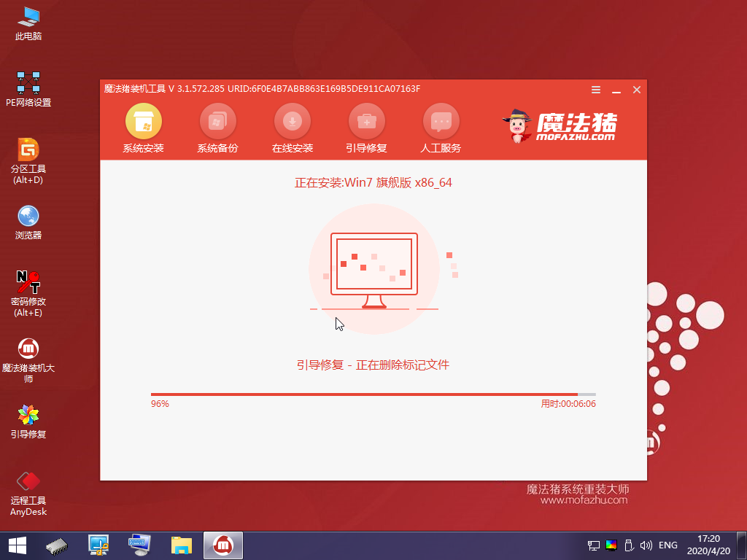Switch the ENG input language indicator
The width and height of the screenshot is (747, 560).
(668, 545)
